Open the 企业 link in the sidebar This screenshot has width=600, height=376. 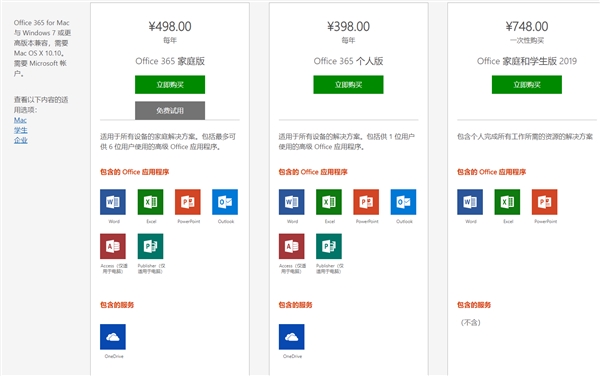tap(21, 140)
